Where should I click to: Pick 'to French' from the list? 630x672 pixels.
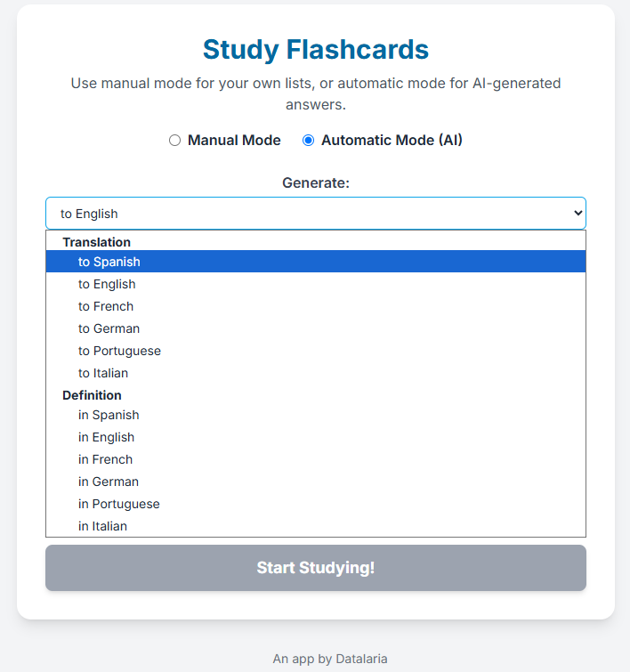(106, 306)
